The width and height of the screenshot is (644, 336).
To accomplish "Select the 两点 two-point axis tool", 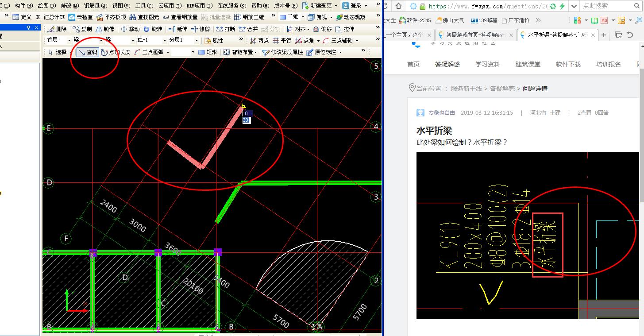I will coord(259,40).
